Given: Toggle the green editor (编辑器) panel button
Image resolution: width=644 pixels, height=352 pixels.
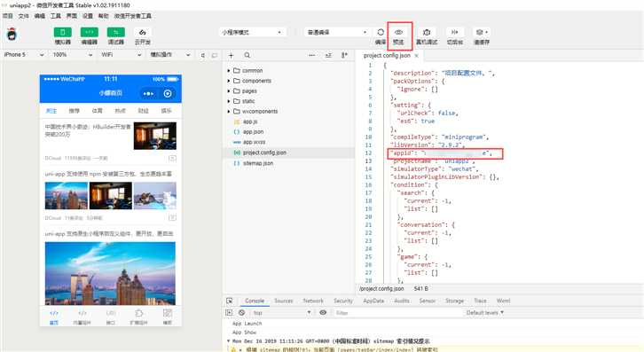Looking at the screenshot, I should pyautogui.click(x=89, y=32).
